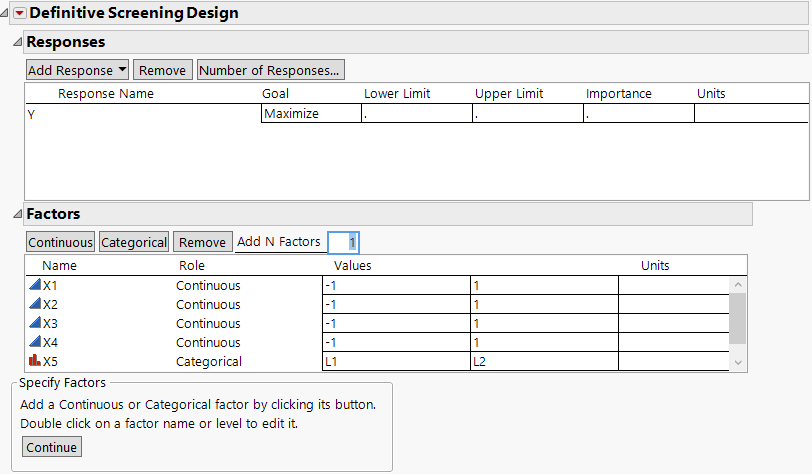Add a Categorical factor
The image size is (812, 474).
134,242
